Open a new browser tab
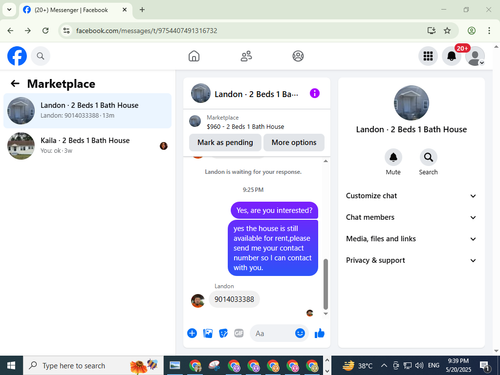This screenshot has height=375, width=500. (142, 10)
